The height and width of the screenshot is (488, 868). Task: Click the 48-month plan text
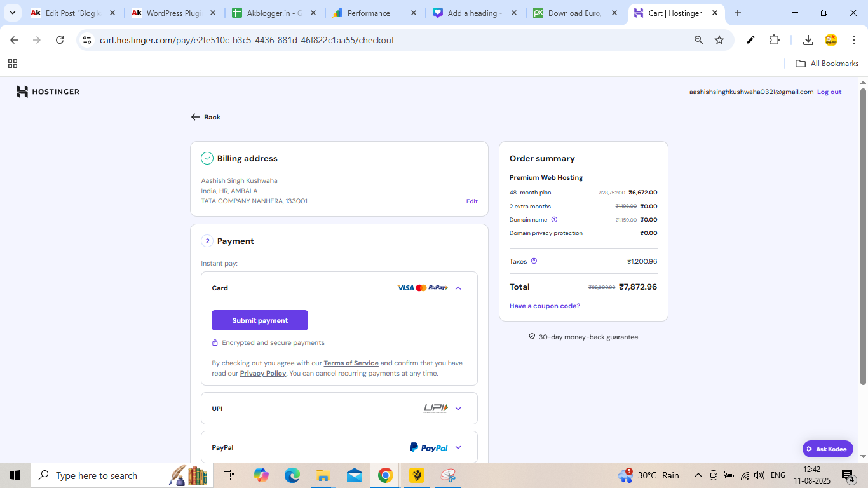click(x=530, y=193)
